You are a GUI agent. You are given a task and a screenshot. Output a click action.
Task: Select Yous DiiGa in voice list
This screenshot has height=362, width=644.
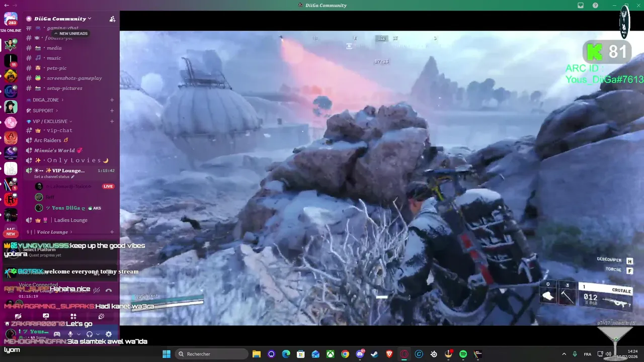pyautogui.click(x=70, y=208)
